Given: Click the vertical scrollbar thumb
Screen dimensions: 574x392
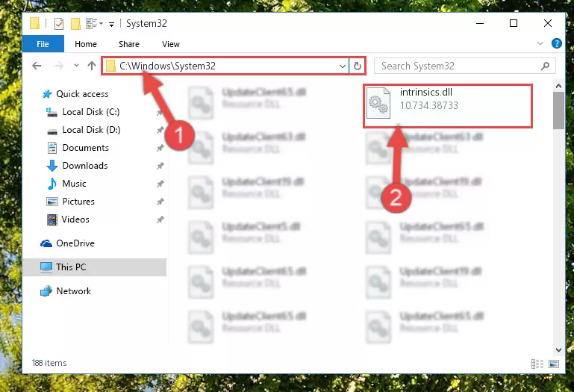Looking at the screenshot, I should [x=558, y=111].
